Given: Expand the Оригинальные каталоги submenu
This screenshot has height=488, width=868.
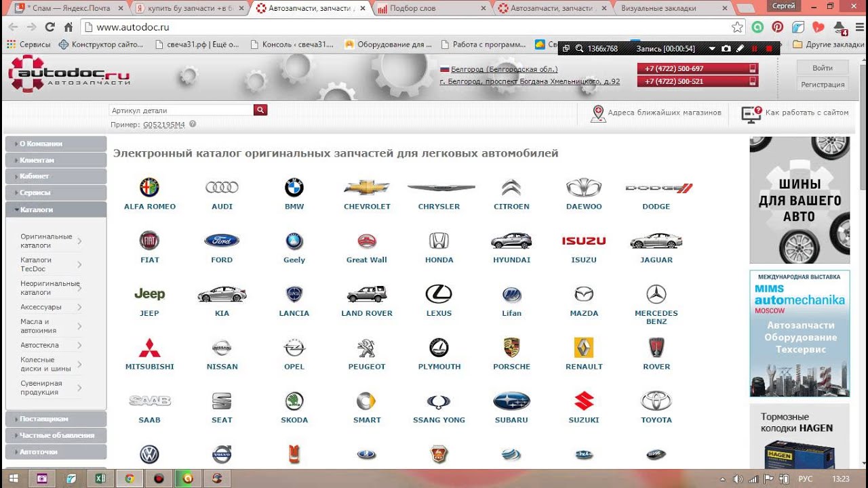Looking at the screenshot, I should 79,241.
